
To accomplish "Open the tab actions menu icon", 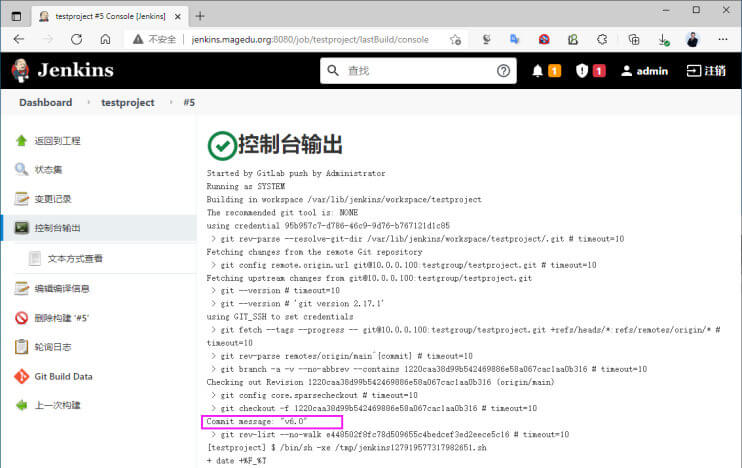I will 16,16.
